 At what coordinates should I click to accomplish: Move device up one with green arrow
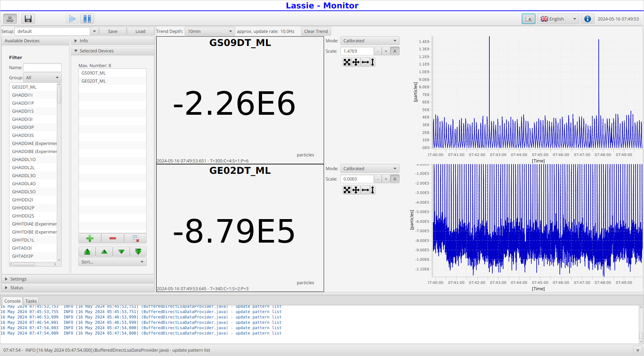tap(104, 252)
